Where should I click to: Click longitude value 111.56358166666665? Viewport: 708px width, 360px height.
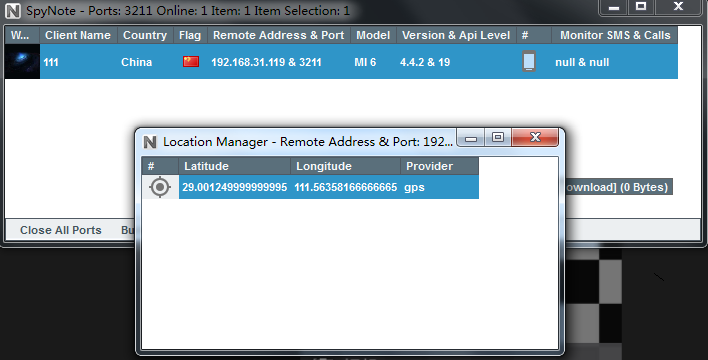(x=346, y=187)
